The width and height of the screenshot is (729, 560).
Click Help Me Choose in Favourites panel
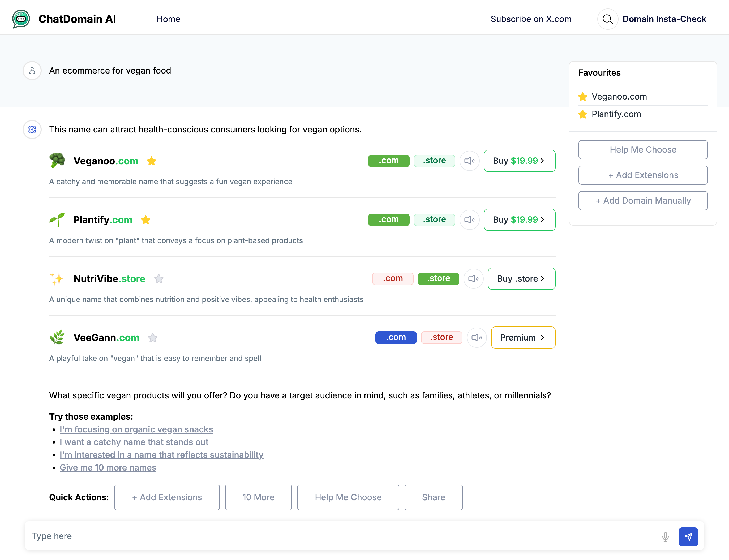click(x=643, y=150)
